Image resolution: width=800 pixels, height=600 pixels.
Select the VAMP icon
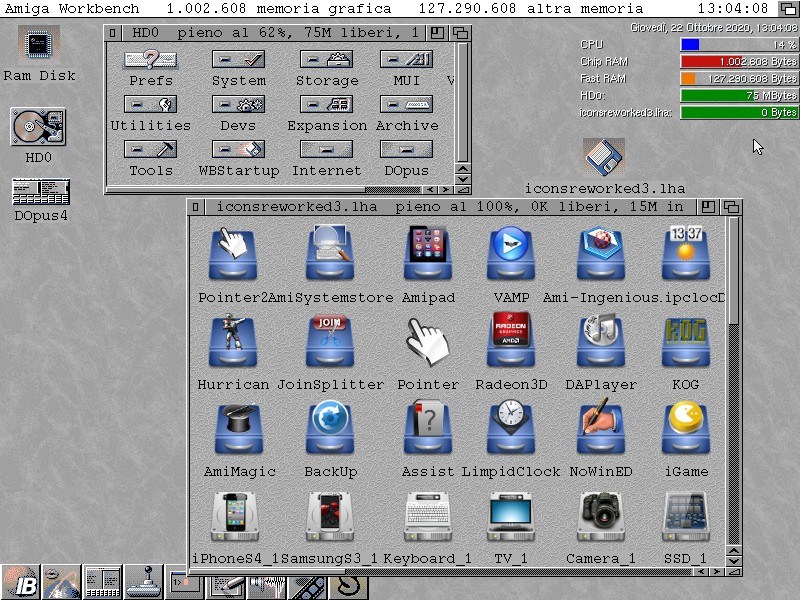tap(511, 255)
